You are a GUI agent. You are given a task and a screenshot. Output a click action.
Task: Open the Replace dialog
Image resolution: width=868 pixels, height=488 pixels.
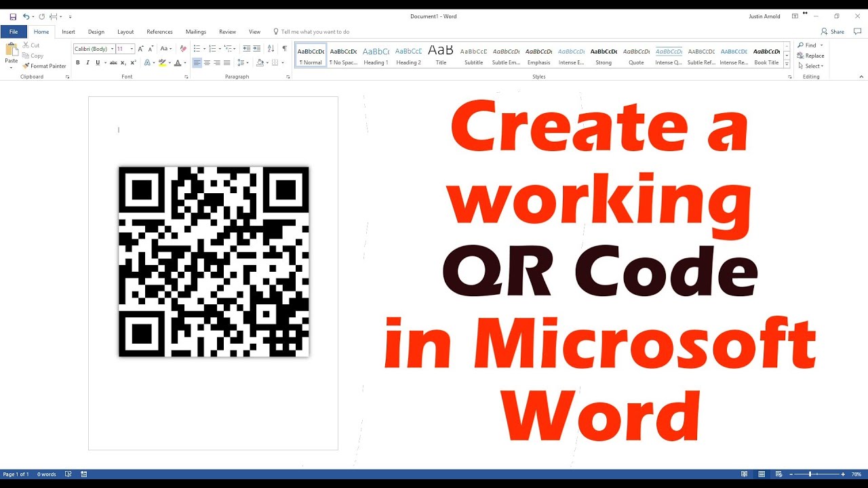pyautogui.click(x=811, y=56)
